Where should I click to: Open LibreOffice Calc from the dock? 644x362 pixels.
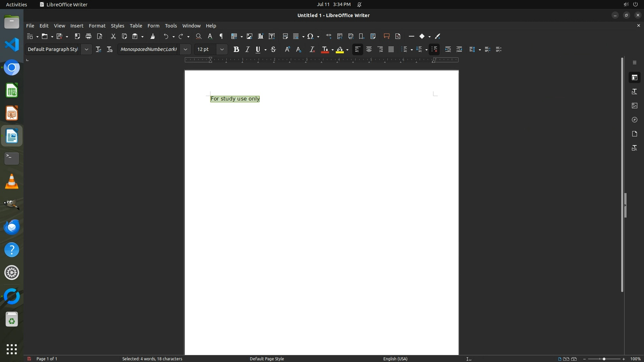(12, 90)
